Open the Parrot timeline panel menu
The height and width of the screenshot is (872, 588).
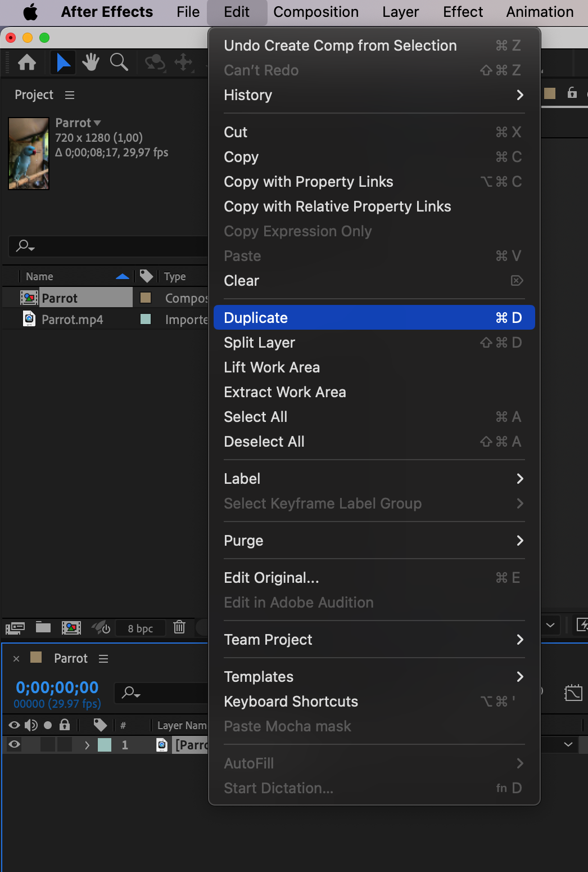tap(103, 659)
